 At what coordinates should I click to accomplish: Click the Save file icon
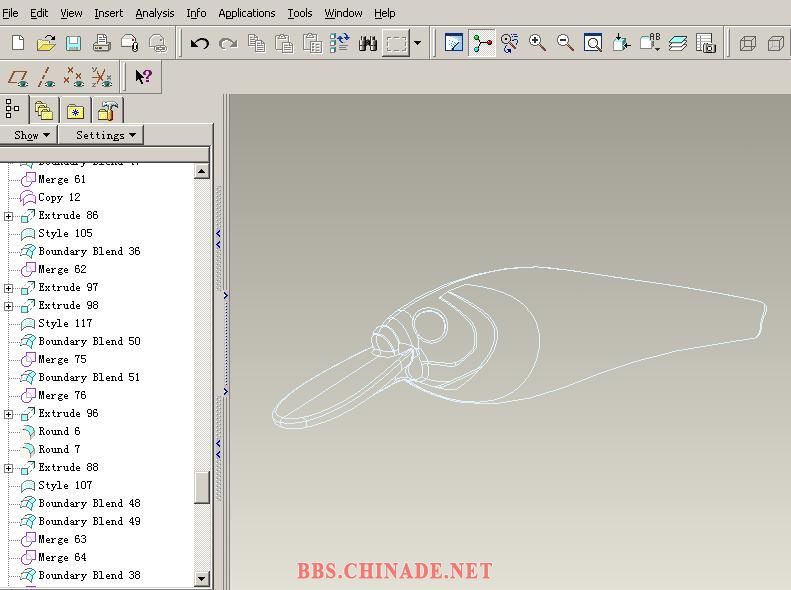73,43
